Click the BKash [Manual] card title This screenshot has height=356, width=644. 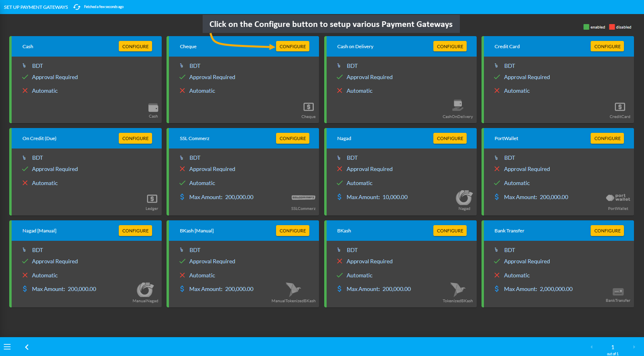(197, 231)
